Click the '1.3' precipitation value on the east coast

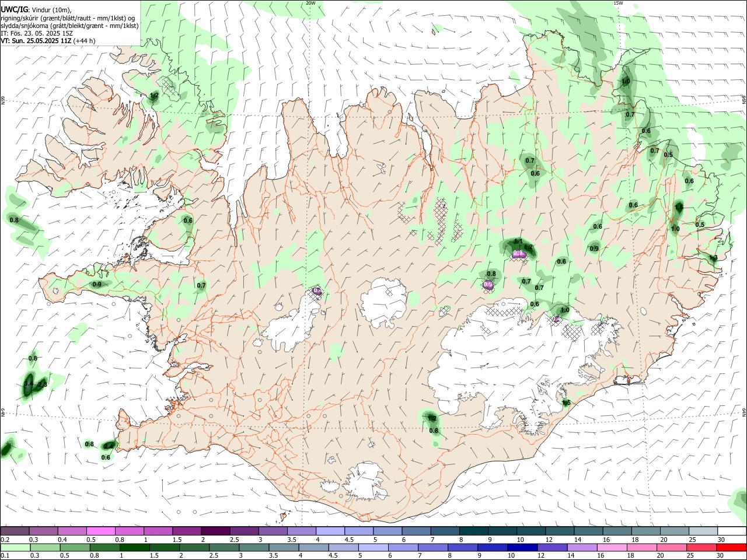[x=713, y=257]
